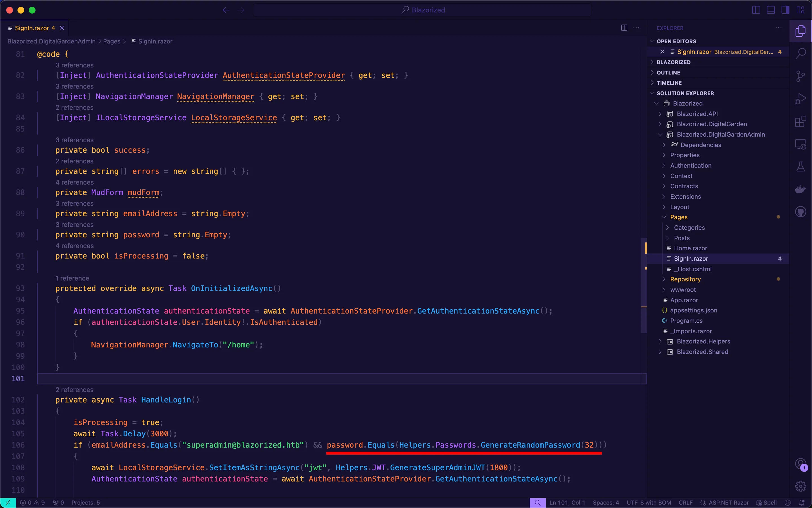Open the Search view in activity bar
This screenshot has width=812, height=508.
800,53
